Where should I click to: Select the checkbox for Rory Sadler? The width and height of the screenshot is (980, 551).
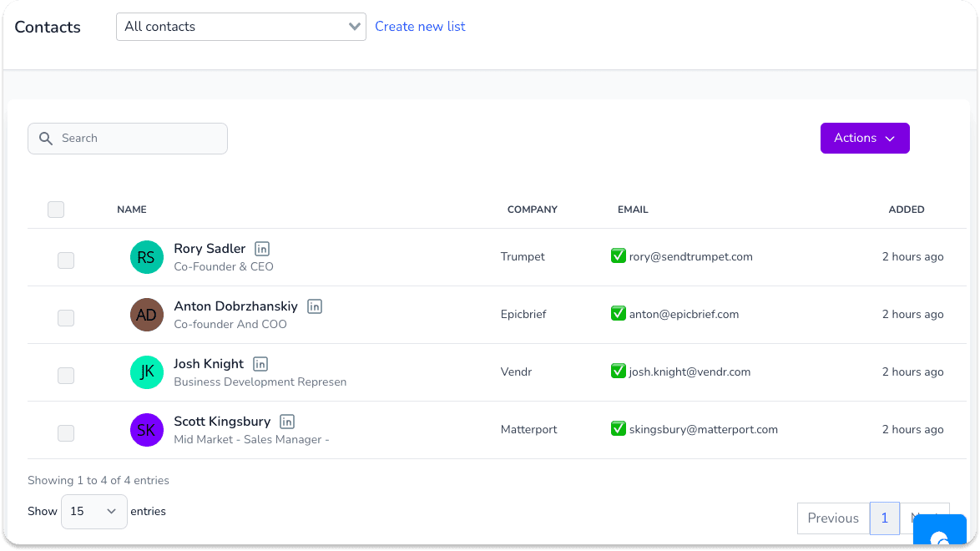coord(66,260)
